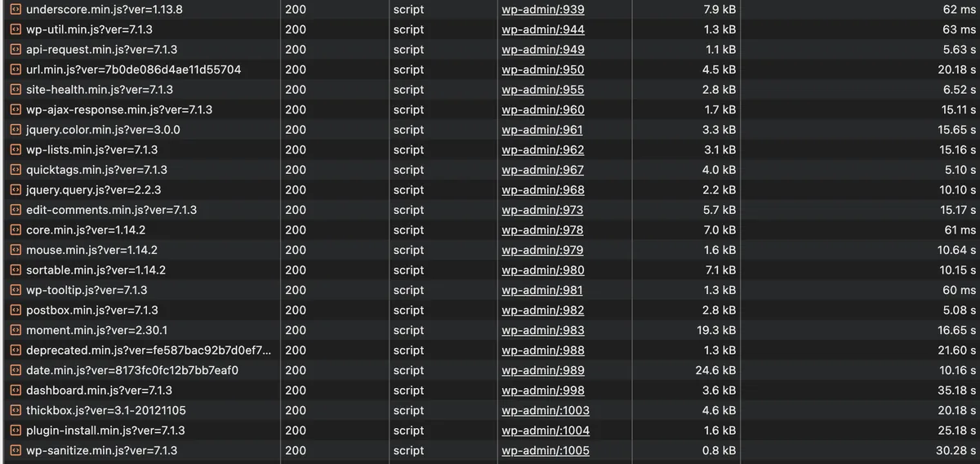Screen dimensions: 980x464
Task: Click script icon beside date.min.js
Action: pos(15,371)
